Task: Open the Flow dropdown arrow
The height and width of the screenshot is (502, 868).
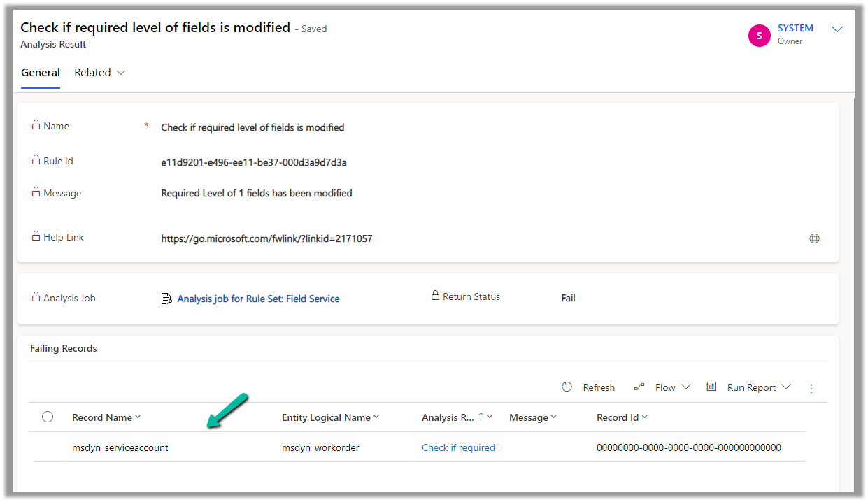Action: [x=685, y=387]
